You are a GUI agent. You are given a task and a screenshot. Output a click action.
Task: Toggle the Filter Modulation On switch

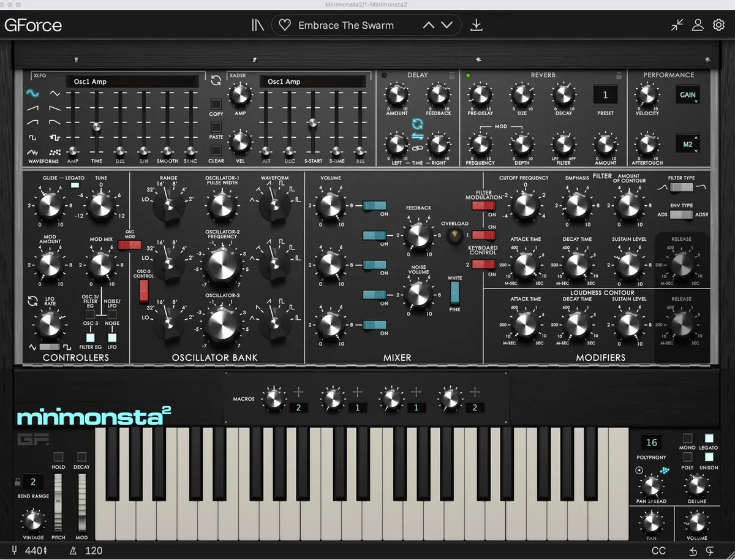[483, 206]
